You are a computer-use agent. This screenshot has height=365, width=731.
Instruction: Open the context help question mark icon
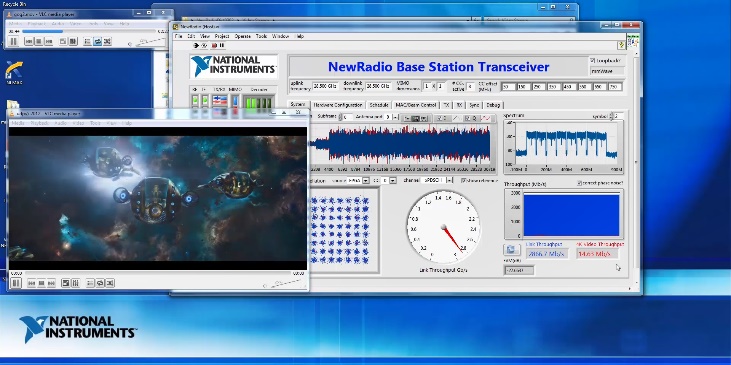click(x=621, y=45)
